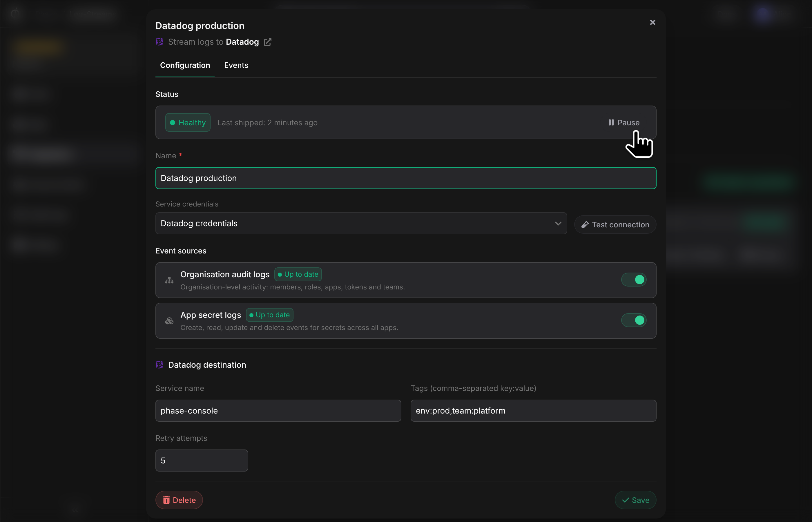
Task: Toggle App secret logs source off
Action: pos(633,320)
